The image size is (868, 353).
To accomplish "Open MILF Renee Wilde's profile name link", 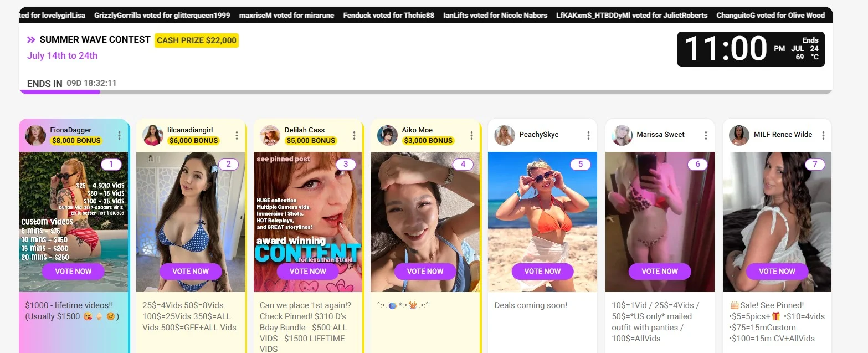I will pyautogui.click(x=783, y=135).
